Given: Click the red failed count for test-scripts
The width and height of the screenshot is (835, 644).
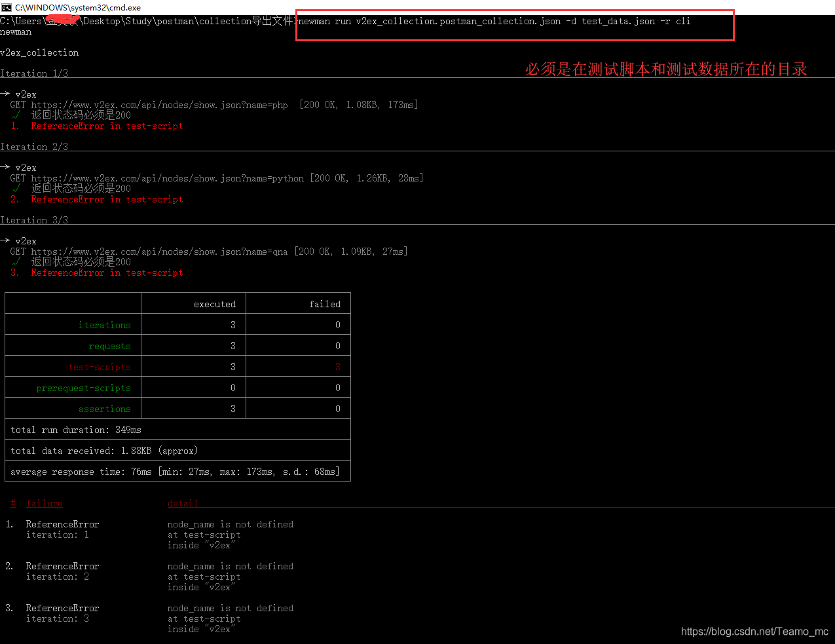Looking at the screenshot, I should (338, 367).
